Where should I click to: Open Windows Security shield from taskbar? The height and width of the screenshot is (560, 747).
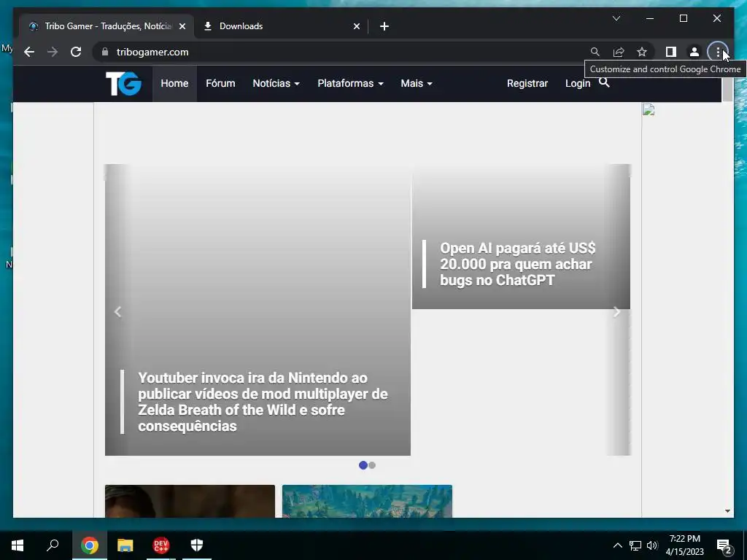pyautogui.click(x=197, y=545)
